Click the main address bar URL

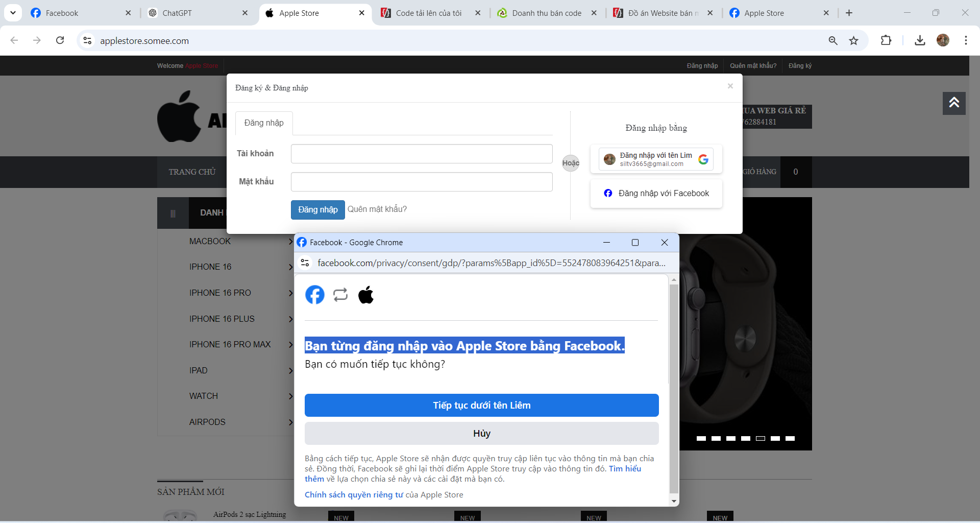click(x=144, y=41)
